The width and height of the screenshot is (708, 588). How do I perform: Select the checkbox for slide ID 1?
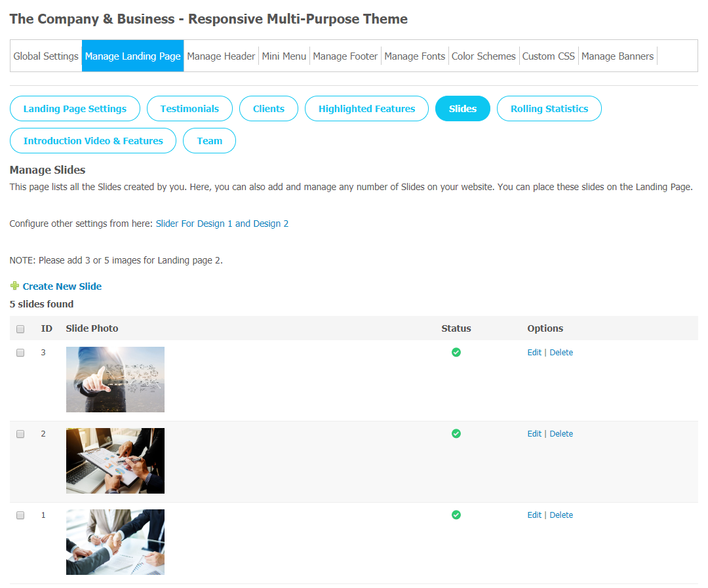20,515
